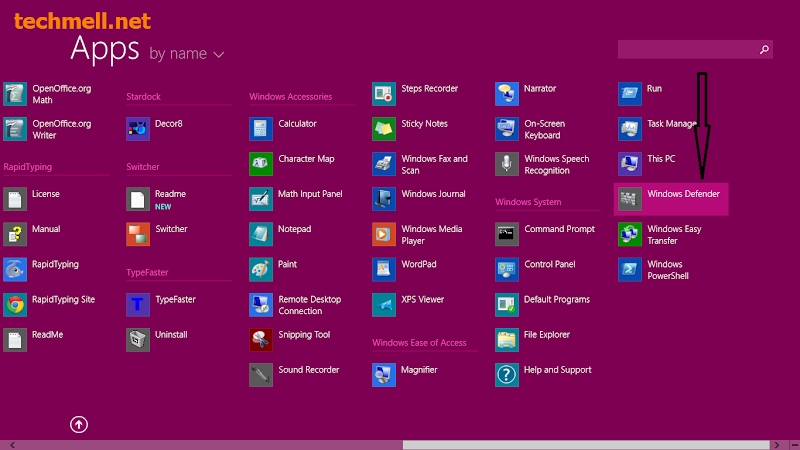The height and width of the screenshot is (450, 800).
Task: Open the This PC icon
Action: pos(630,164)
